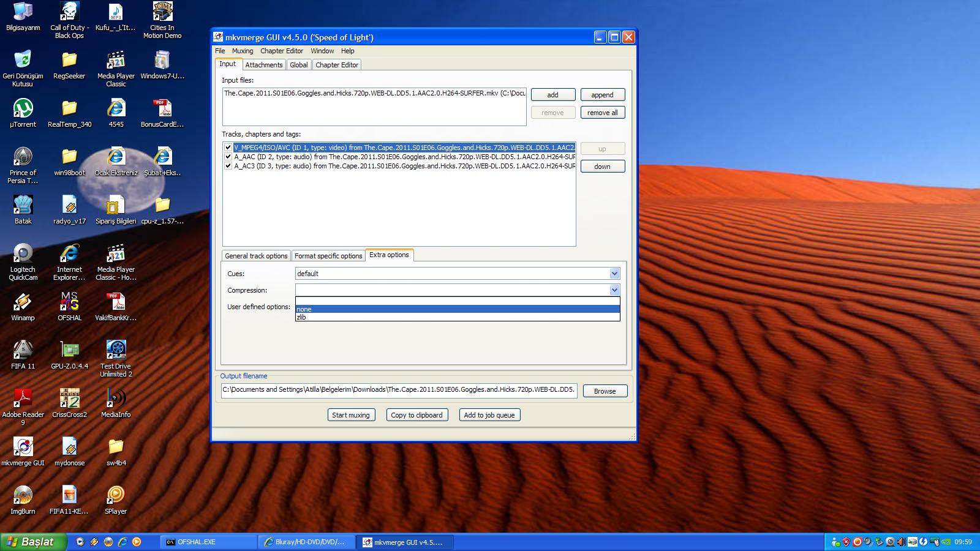Open the Batak game desktop icon
980x551 pixels.
click(x=23, y=210)
